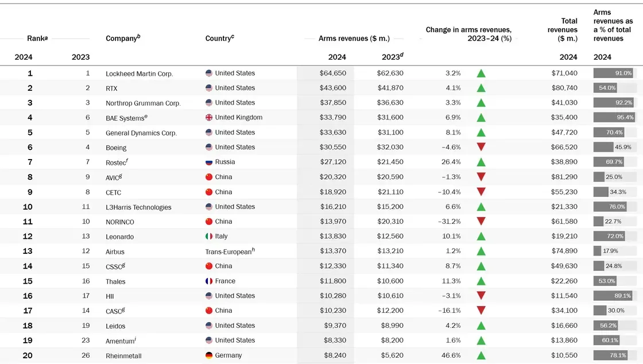Screen dimensions: 643x364
Task: Click the France flag icon in Thales row
Action: [x=209, y=281]
